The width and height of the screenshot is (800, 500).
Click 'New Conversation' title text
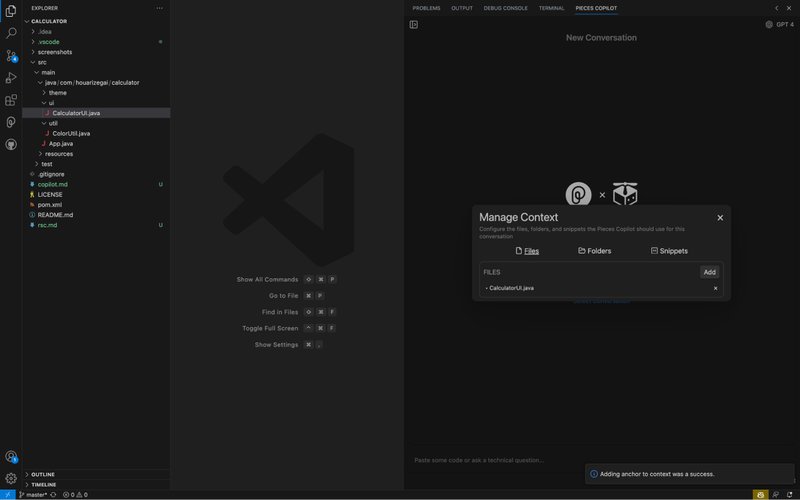(601, 38)
